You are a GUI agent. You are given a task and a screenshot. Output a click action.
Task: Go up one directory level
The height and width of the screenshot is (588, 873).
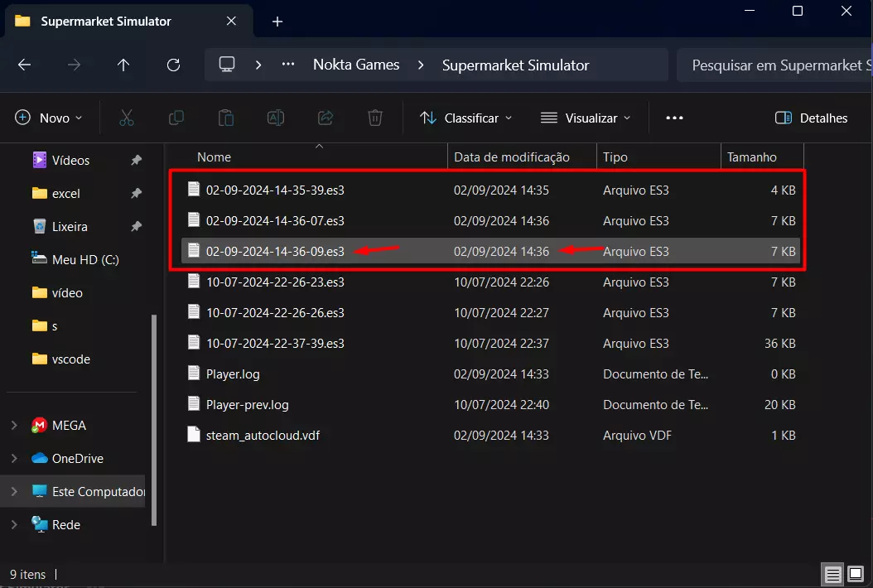[123, 65]
